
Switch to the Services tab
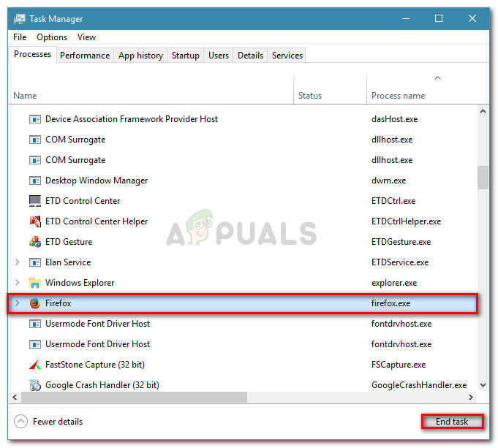click(x=287, y=56)
